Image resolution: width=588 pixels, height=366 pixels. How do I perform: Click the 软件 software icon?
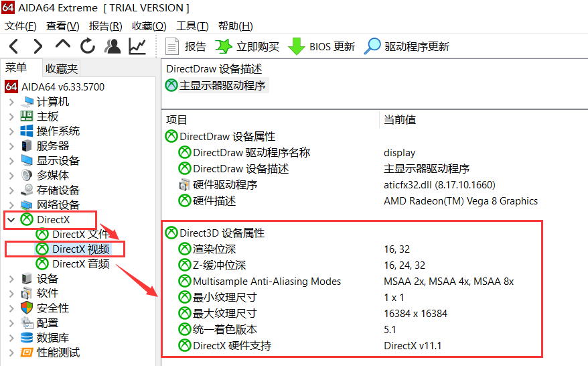[x=27, y=293]
